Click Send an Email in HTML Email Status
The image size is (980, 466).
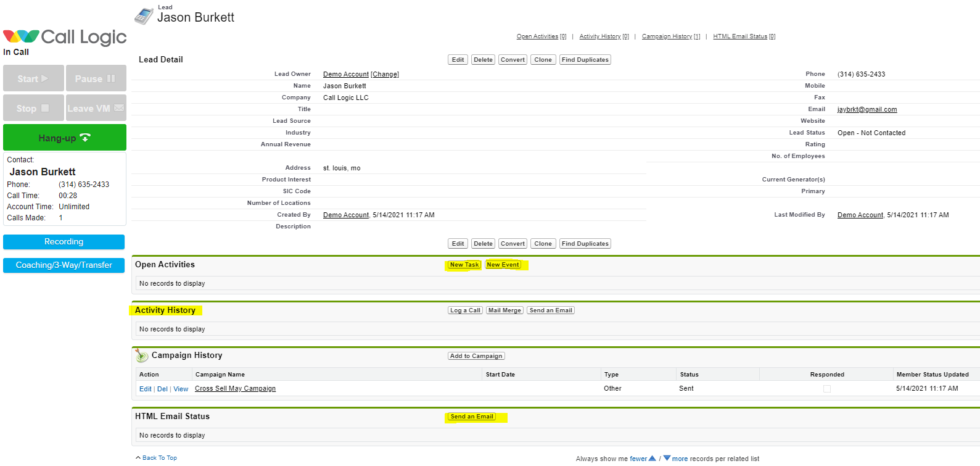point(472,417)
